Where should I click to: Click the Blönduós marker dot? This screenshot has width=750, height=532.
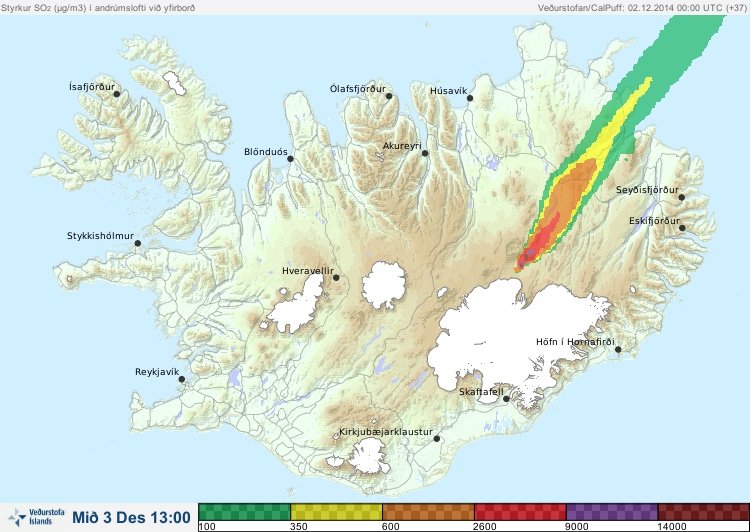point(290,158)
